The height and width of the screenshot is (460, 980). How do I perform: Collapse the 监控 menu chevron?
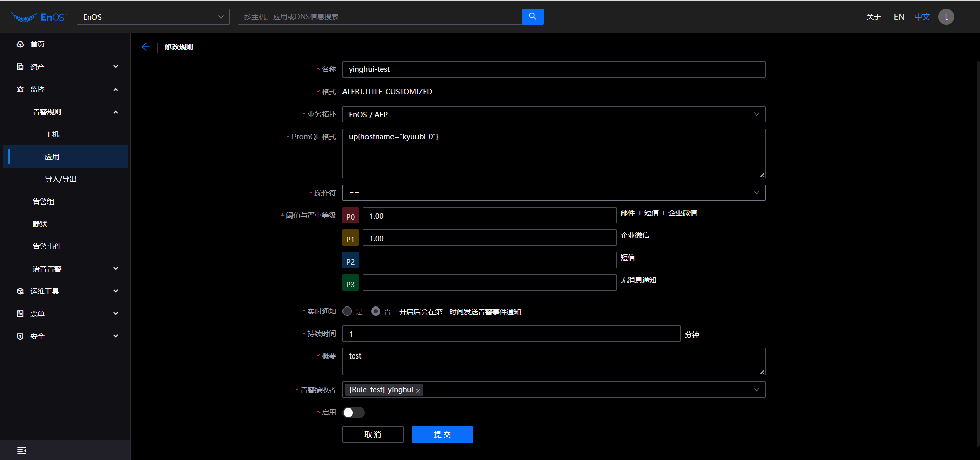pos(116,89)
